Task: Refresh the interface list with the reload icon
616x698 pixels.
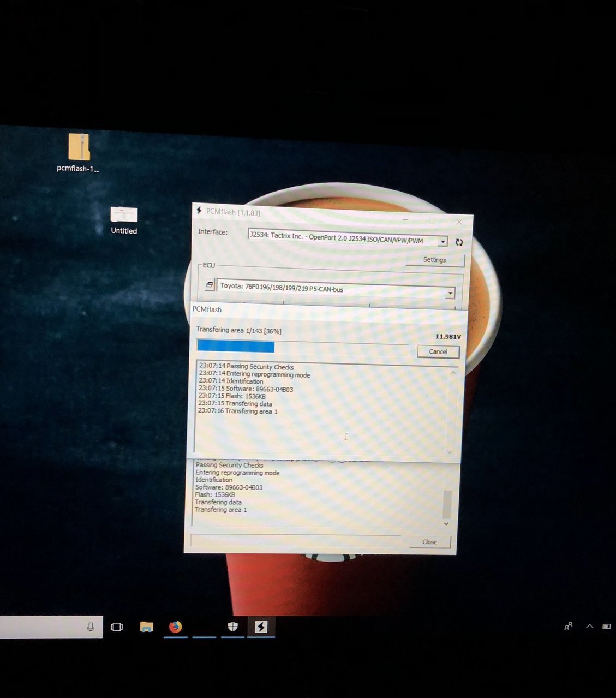Action: point(459,242)
